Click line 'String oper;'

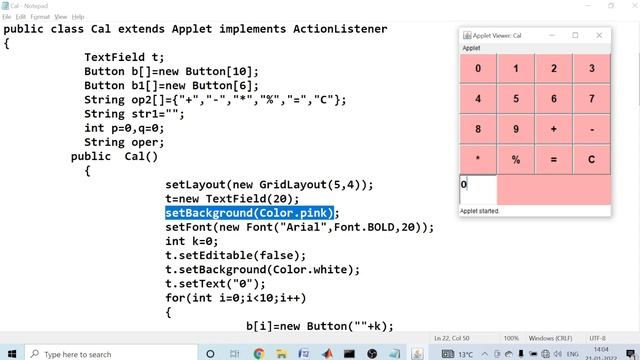(x=124, y=142)
